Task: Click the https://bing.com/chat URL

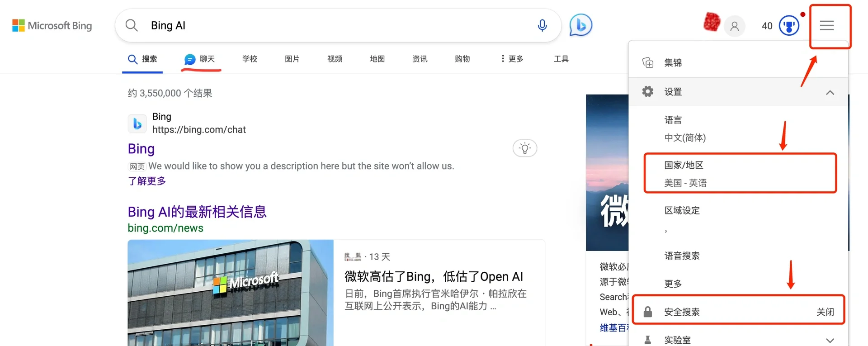Action: pos(199,130)
